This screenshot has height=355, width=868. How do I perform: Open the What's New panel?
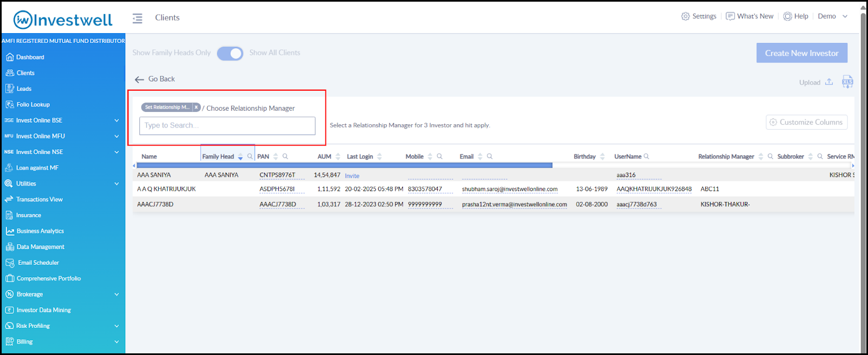(750, 16)
